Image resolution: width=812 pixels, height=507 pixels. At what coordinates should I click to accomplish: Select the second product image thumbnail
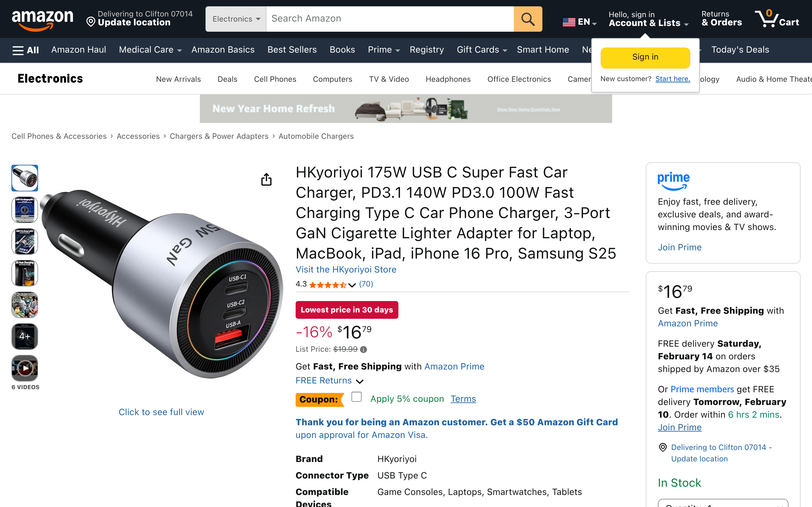click(x=25, y=209)
